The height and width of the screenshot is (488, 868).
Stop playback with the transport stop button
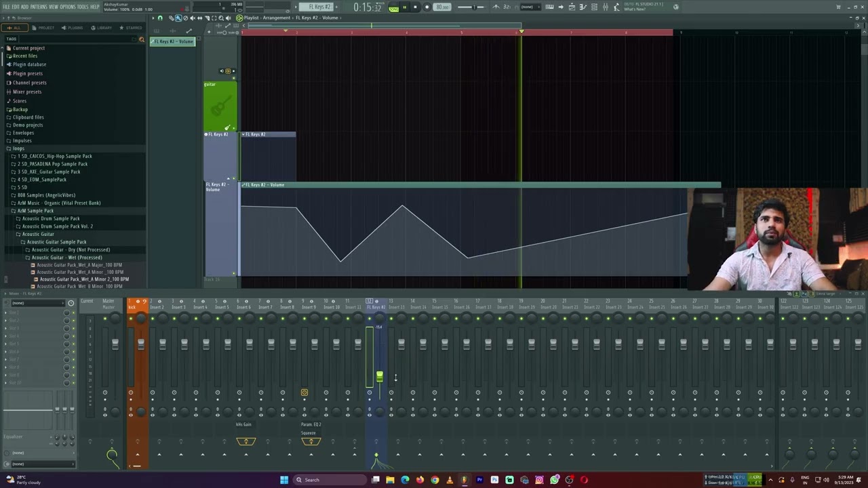416,7
